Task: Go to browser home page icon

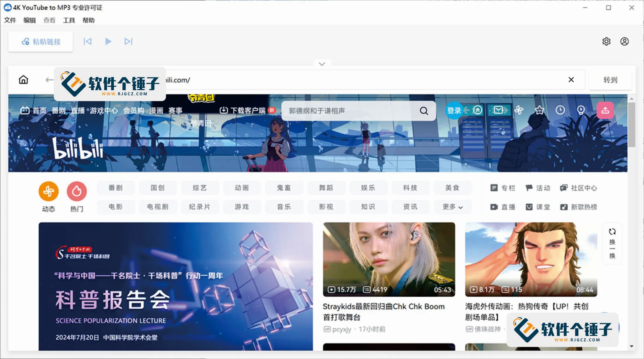Action: [x=23, y=79]
